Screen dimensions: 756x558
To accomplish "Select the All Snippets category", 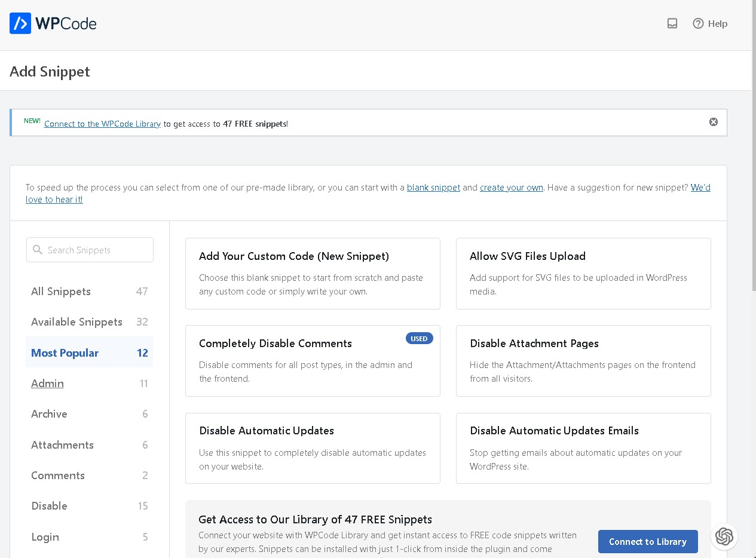I will click(61, 292).
